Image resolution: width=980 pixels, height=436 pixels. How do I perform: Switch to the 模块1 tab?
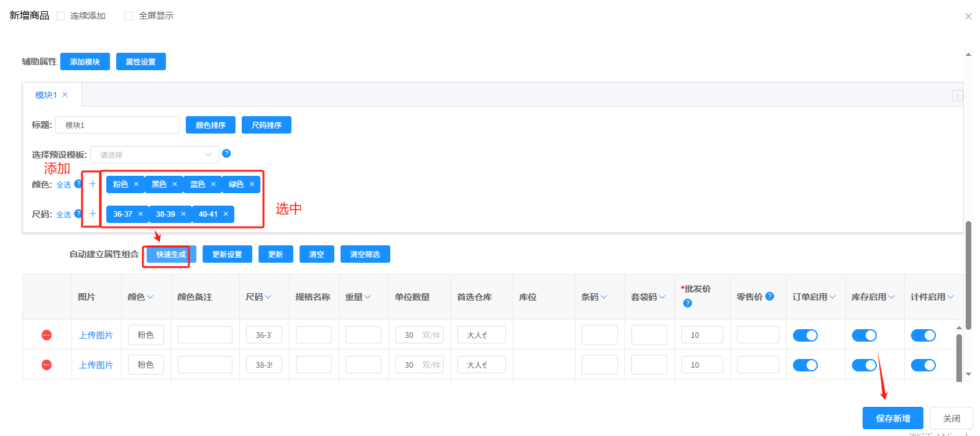[46, 95]
